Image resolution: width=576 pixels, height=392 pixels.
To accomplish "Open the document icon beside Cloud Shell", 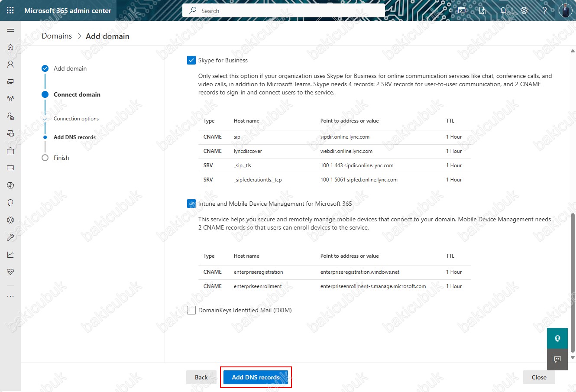I will pyautogui.click(x=482, y=10).
